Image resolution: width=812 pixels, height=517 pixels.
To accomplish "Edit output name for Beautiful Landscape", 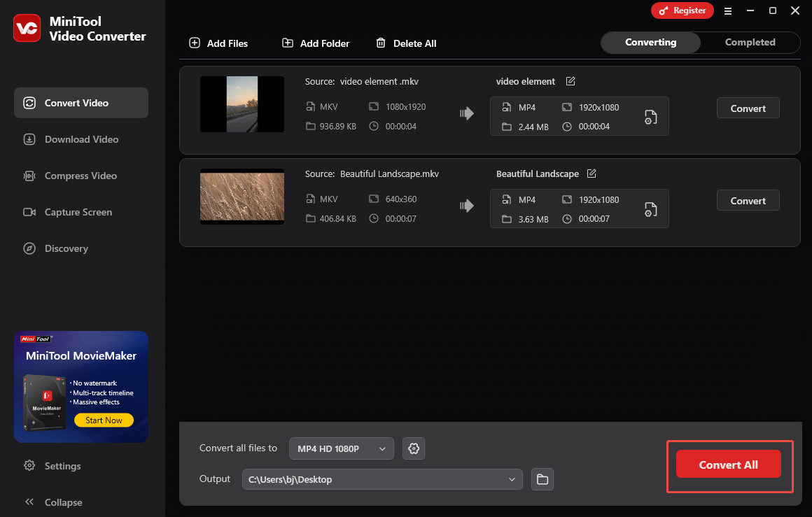I will 591,174.
